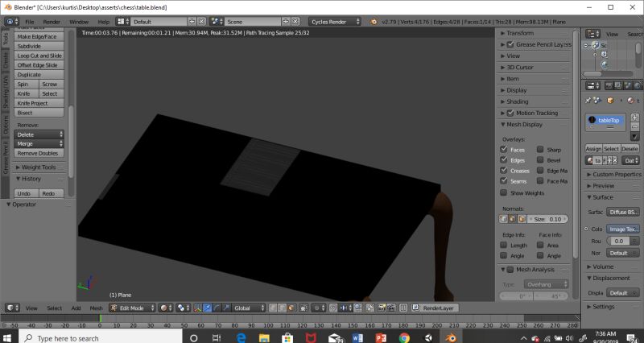Click the Subdivide button
The height and width of the screenshot is (343, 644).
(x=39, y=46)
